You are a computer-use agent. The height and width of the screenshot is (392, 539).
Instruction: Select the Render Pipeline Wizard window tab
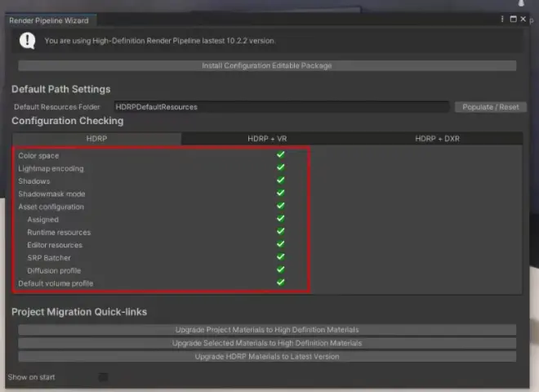(49, 20)
